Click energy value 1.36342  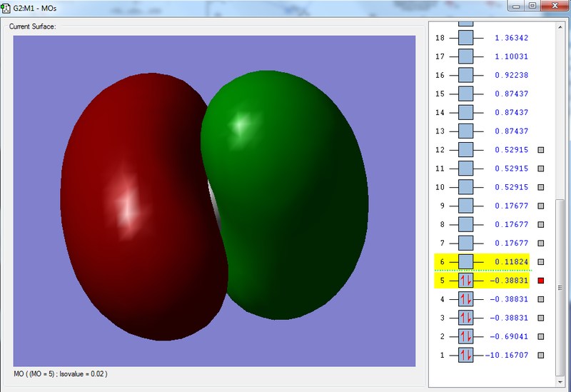tap(511, 38)
